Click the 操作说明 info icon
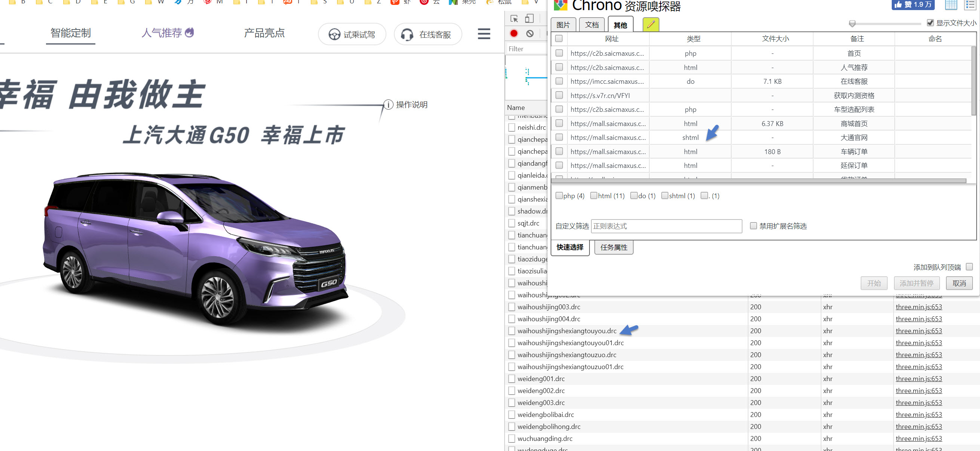Viewport: 980px width, 451px height. [x=388, y=105]
